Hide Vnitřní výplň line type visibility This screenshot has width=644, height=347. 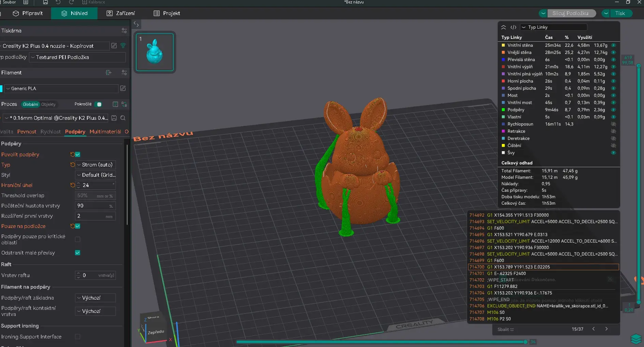point(613,67)
